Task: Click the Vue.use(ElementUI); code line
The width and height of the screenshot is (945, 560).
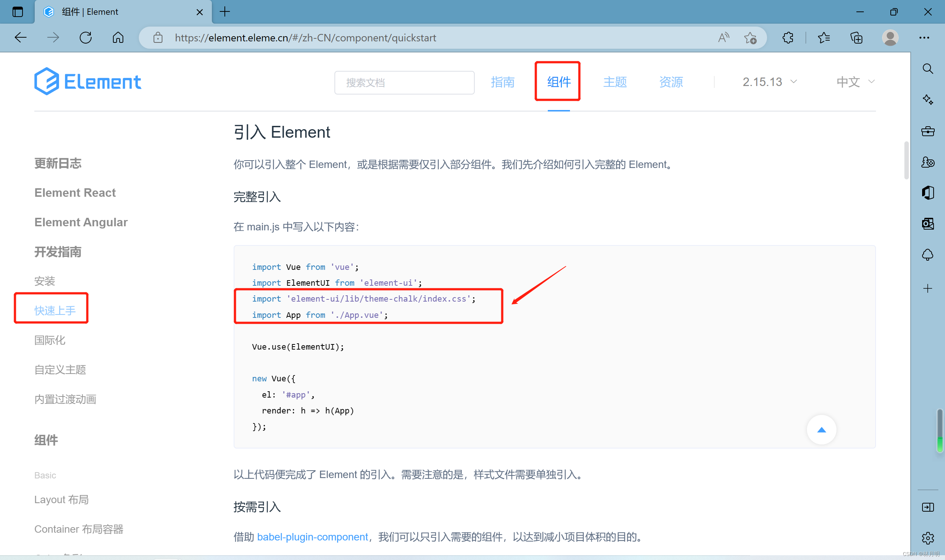Action: point(298,346)
